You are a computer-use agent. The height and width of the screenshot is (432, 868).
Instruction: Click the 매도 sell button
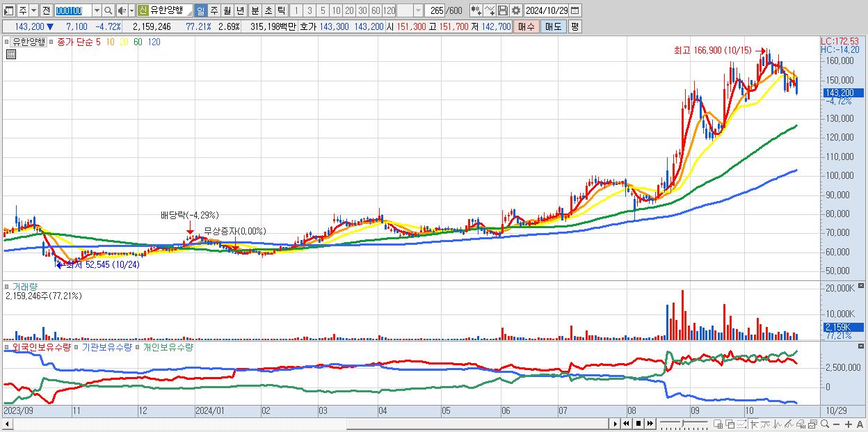click(x=553, y=26)
